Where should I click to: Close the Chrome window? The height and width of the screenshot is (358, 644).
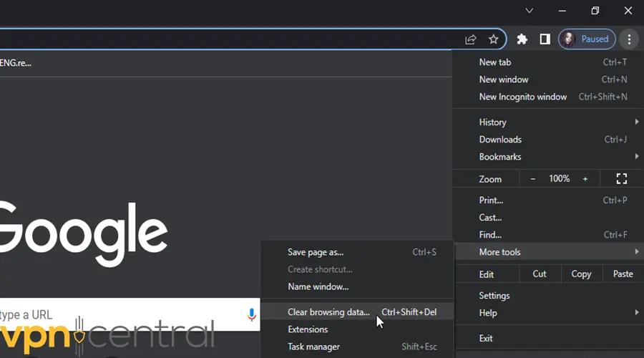click(x=628, y=11)
